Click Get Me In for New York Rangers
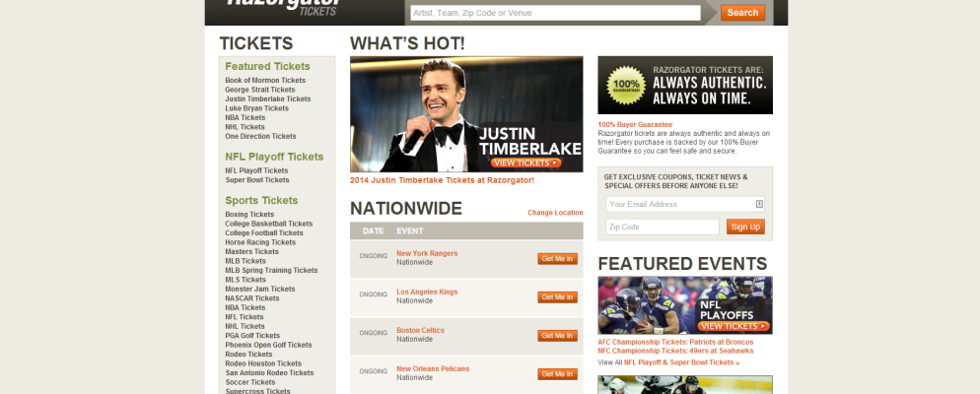980x394 pixels. click(557, 258)
